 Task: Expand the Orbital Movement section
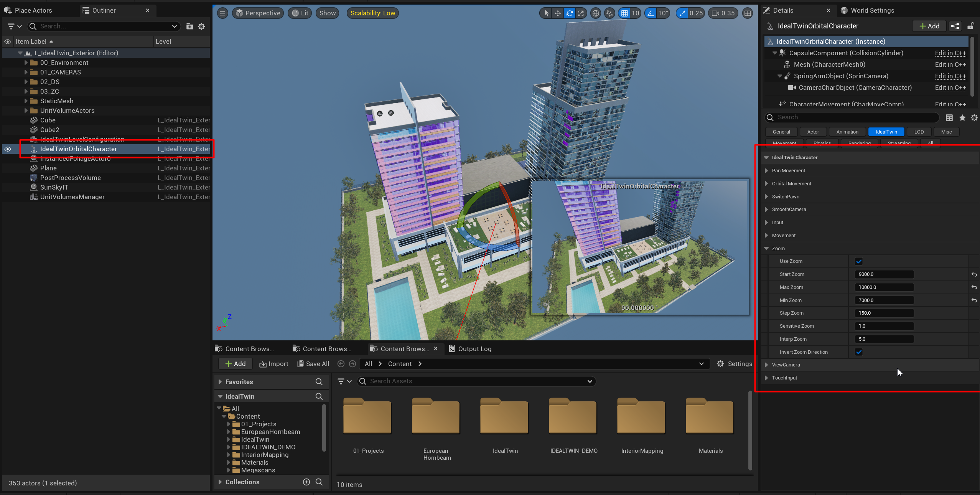coord(766,183)
